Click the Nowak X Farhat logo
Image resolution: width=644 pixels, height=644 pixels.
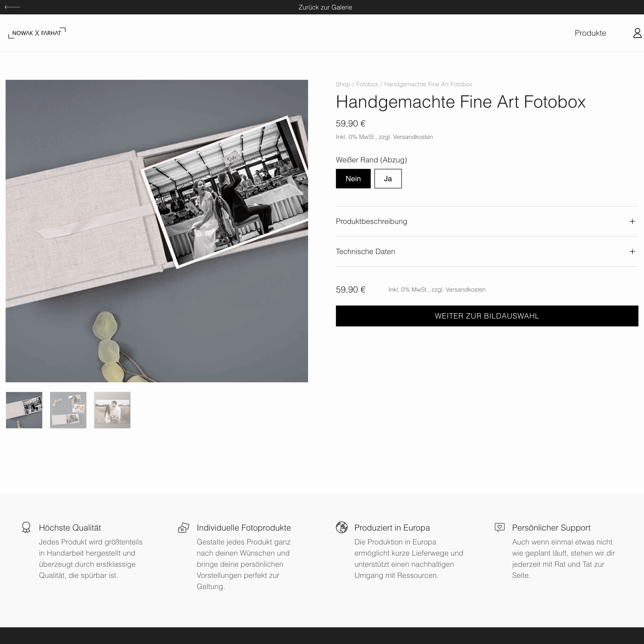point(37,33)
